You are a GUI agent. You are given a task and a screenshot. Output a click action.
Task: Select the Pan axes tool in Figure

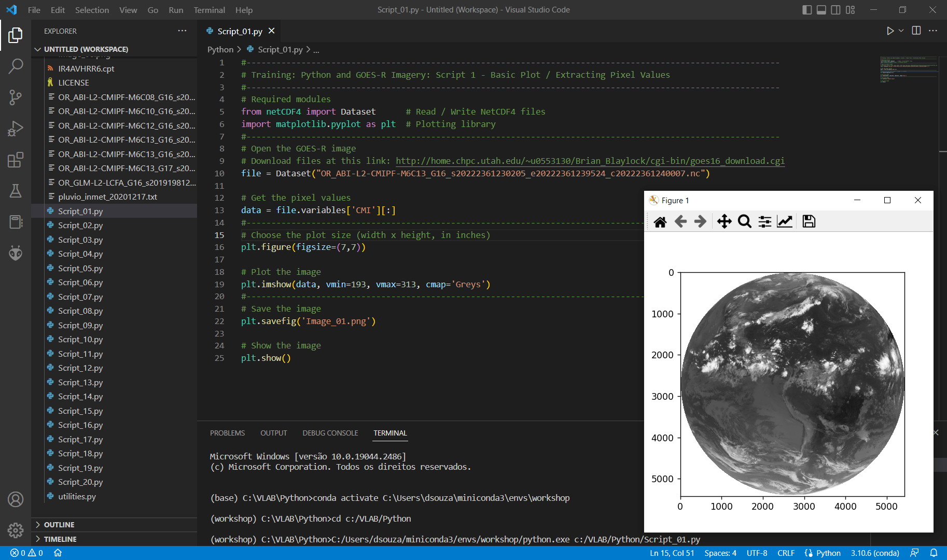tap(725, 222)
